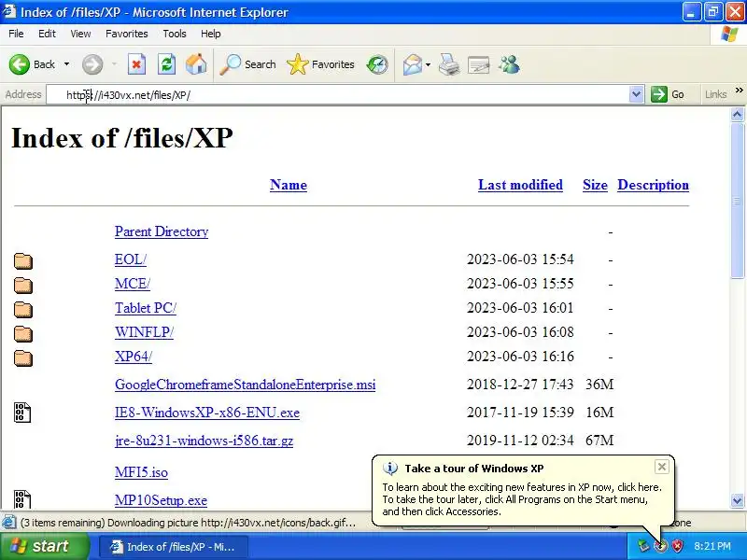The image size is (747, 560).
Task: Click the 8:21 PM taskbar clock
Action: tap(712, 546)
